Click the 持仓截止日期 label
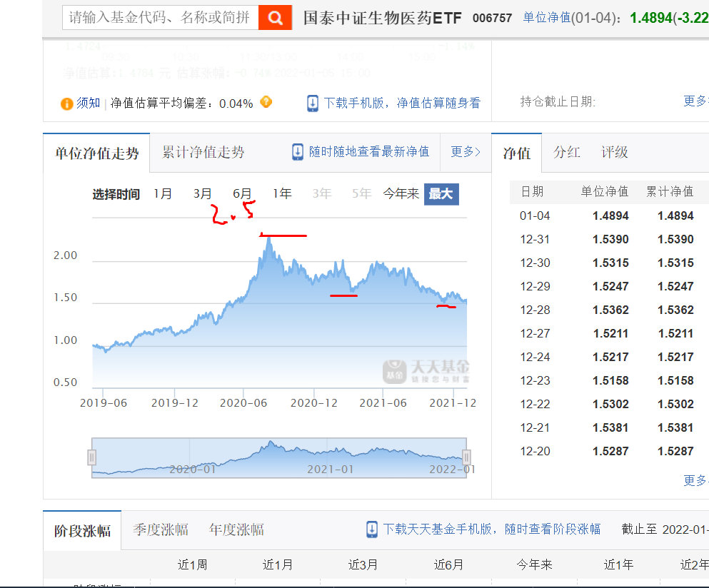709x588 pixels. (558, 102)
